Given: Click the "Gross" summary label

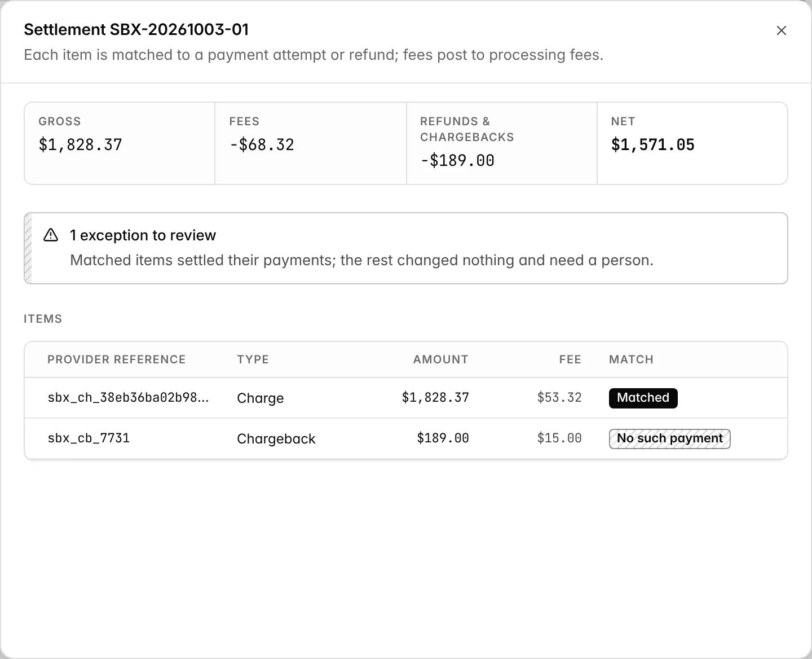Looking at the screenshot, I should (x=59, y=121).
